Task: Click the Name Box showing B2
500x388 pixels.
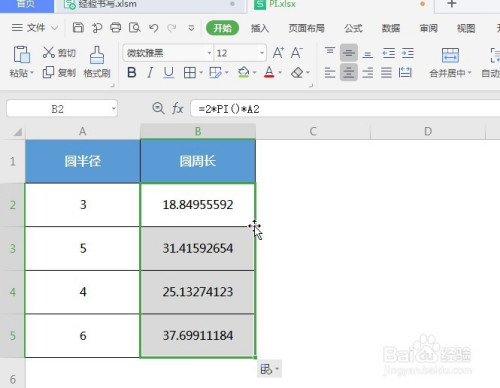Action: [x=62, y=109]
